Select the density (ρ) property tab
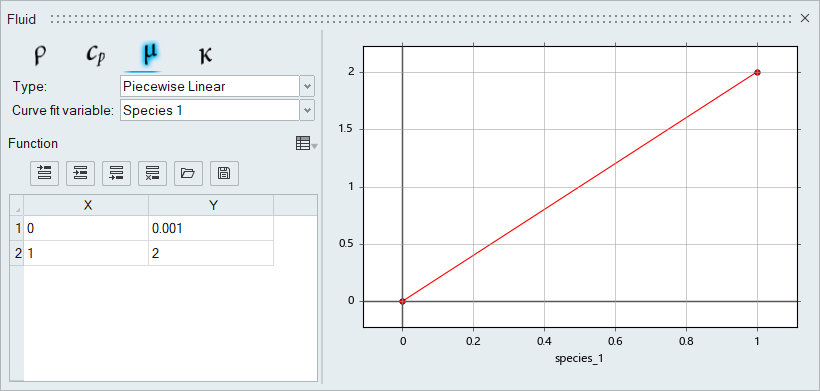 [40, 55]
